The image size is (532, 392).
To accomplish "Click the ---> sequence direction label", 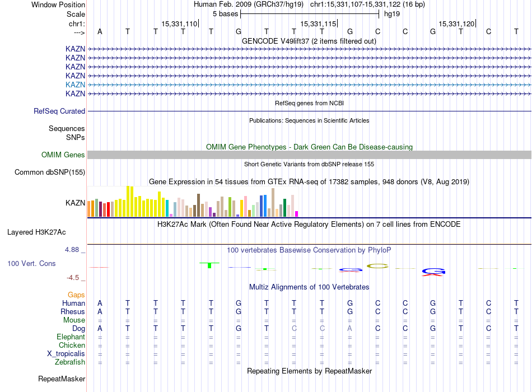I will (79, 32).
